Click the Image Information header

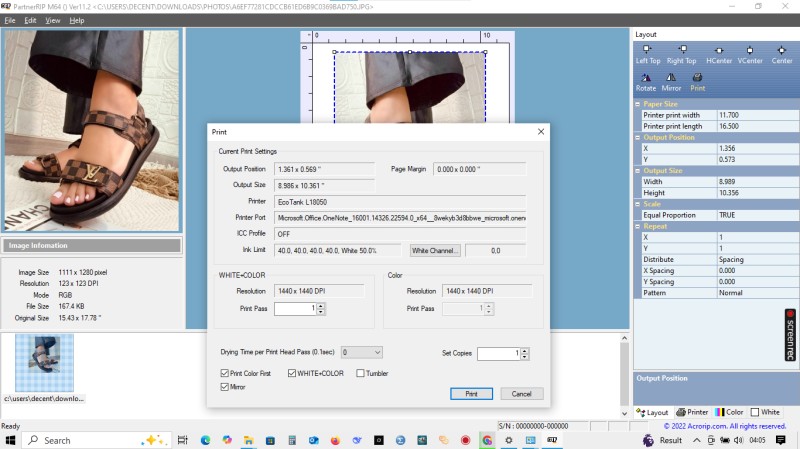click(92, 245)
